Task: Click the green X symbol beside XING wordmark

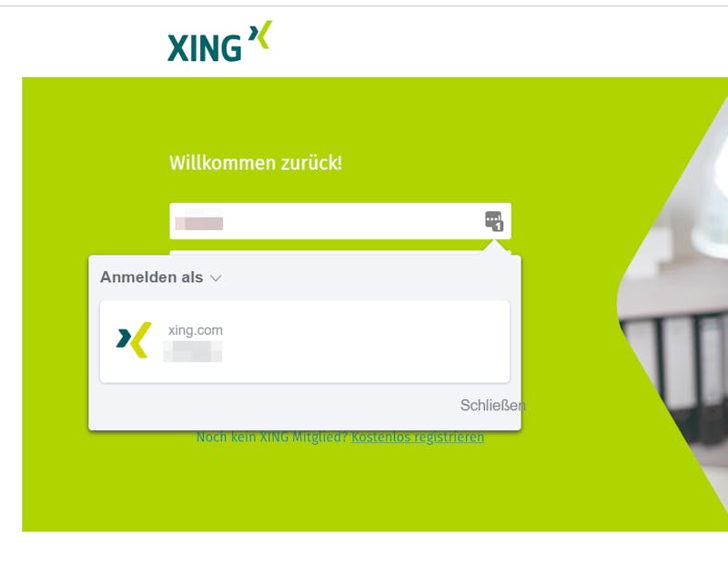Action: click(x=260, y=35)
